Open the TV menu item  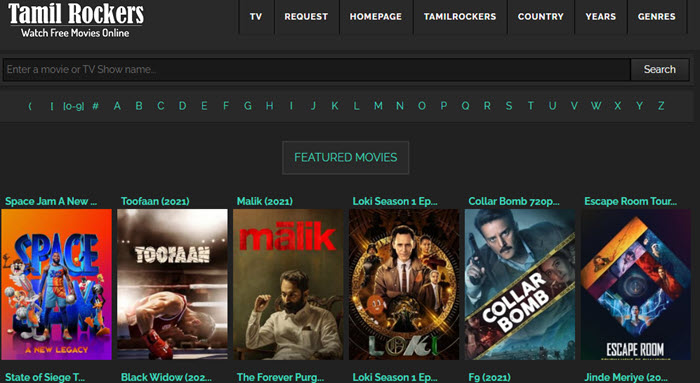[256, 17]
